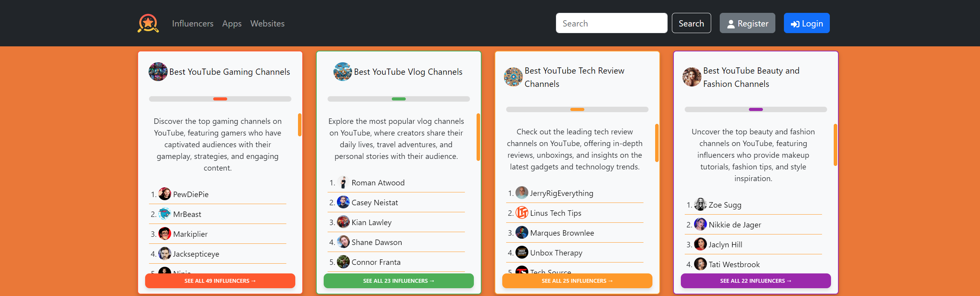This screenshot has height=296, width=980.
Task: Click the Beauty and Fashion category avatar
Action: (x=692, y=77)
